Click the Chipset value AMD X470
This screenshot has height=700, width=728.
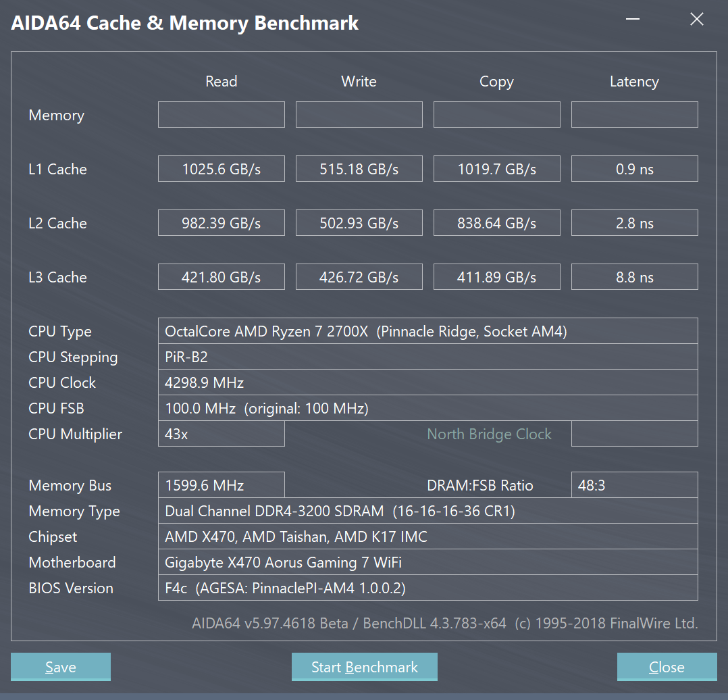pyautogui.click(x=428, y=536)
